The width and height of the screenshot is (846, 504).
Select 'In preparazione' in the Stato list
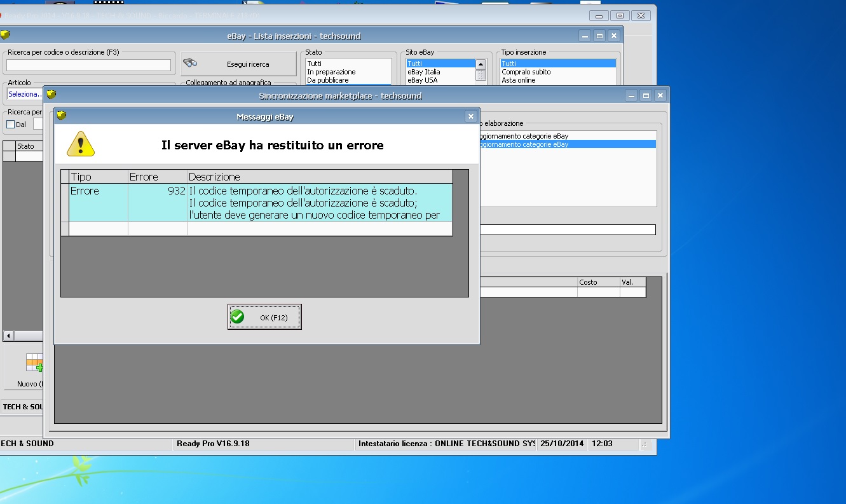pyautogui.click(x=348, y=72)
